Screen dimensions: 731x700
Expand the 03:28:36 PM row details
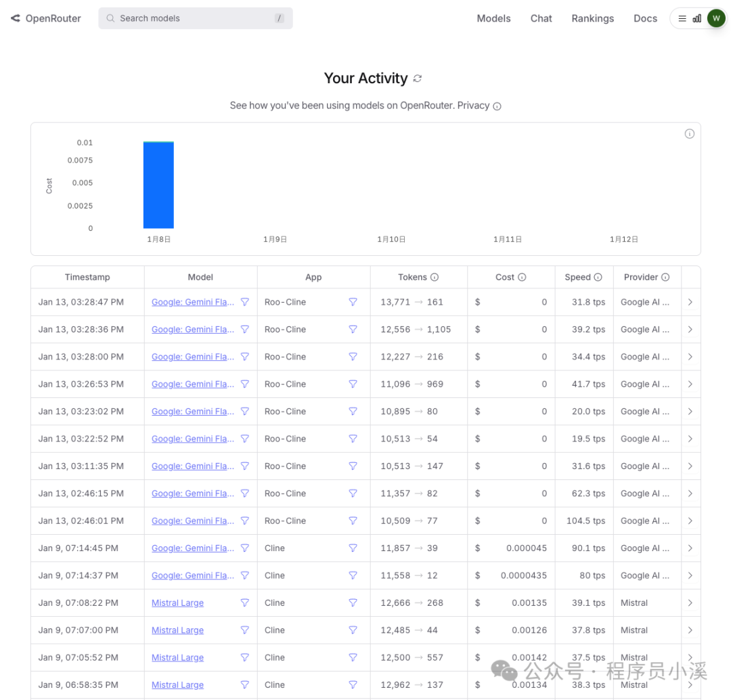[690, 329]
